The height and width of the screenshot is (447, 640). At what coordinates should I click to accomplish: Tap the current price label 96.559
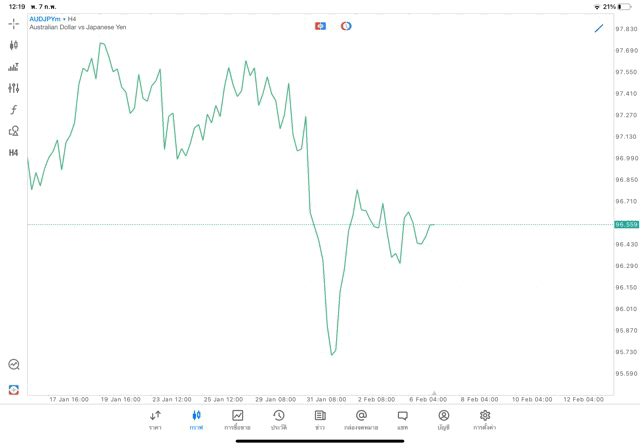tap(626, 225)
